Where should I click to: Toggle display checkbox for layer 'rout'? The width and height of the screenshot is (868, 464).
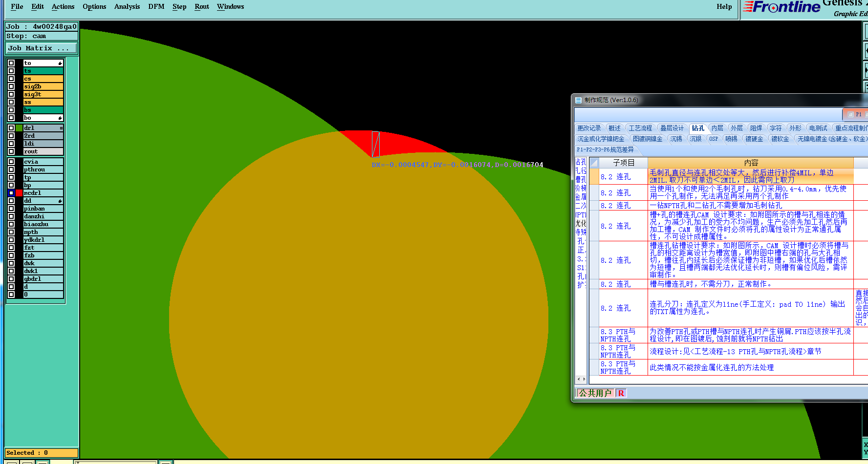point(11,151)
